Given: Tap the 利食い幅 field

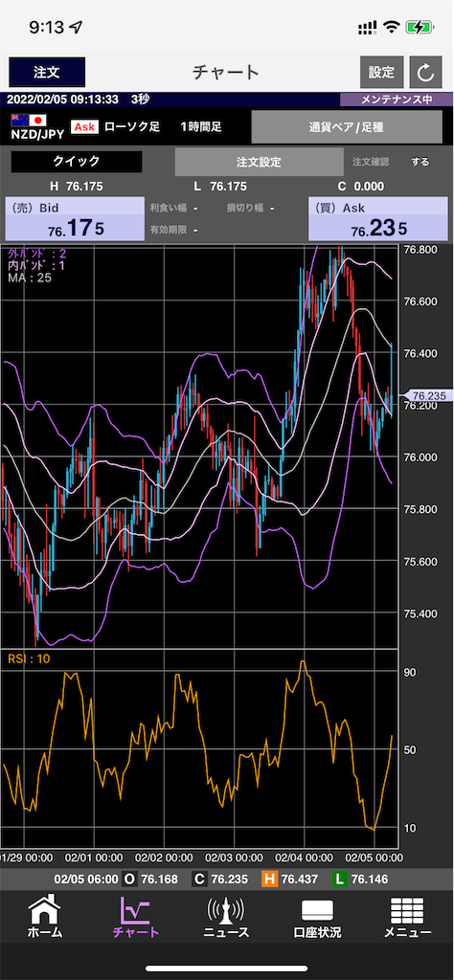Looking at the screenshot, I should tap(174, 208).
